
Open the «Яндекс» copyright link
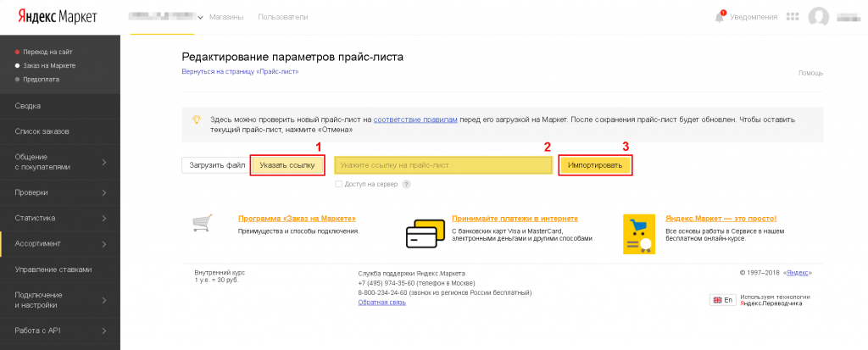(x=798, y=273)
